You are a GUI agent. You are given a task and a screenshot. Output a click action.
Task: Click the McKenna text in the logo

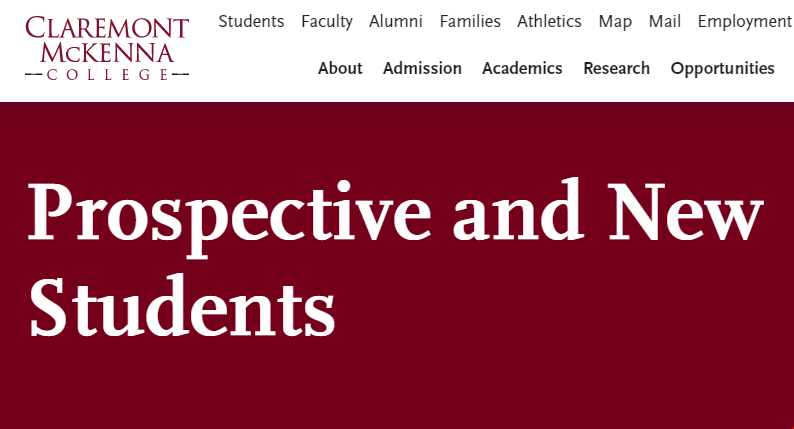coord(107,53)
